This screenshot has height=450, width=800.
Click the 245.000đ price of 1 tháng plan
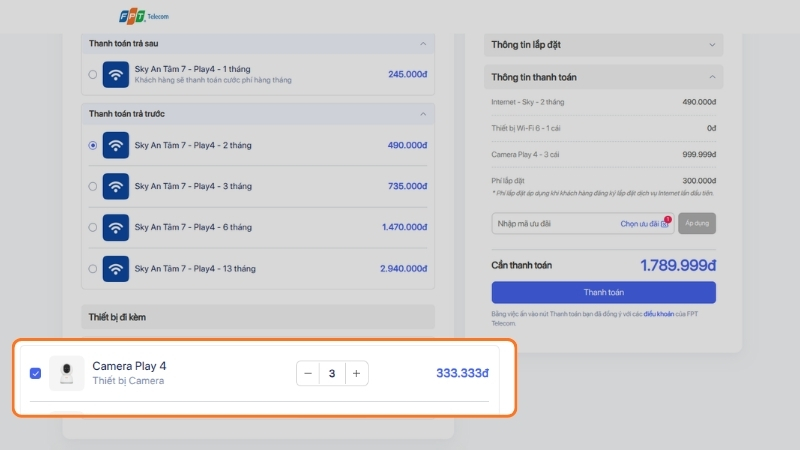click(x=408, y=74)
